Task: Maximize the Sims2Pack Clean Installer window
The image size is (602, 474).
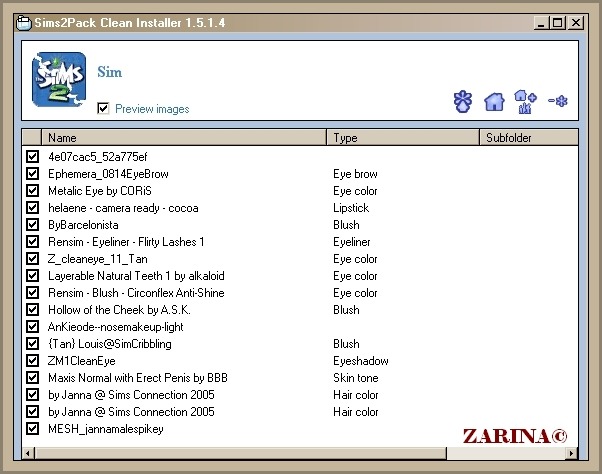Action: point(557,23)
